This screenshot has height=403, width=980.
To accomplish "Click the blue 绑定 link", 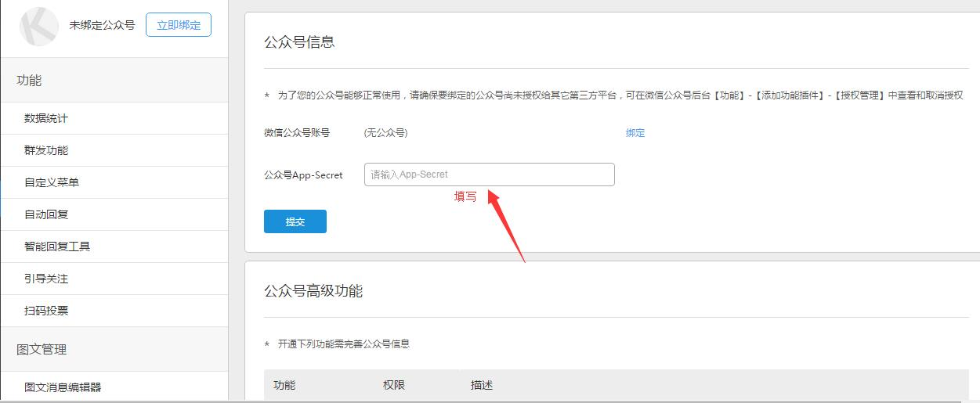I will [635, 133].
